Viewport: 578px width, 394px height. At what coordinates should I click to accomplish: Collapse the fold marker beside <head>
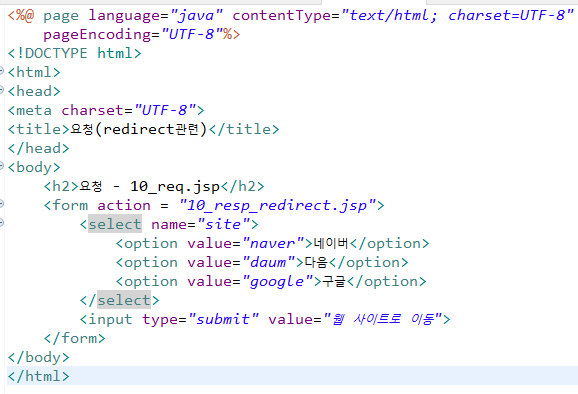(1, 89)
